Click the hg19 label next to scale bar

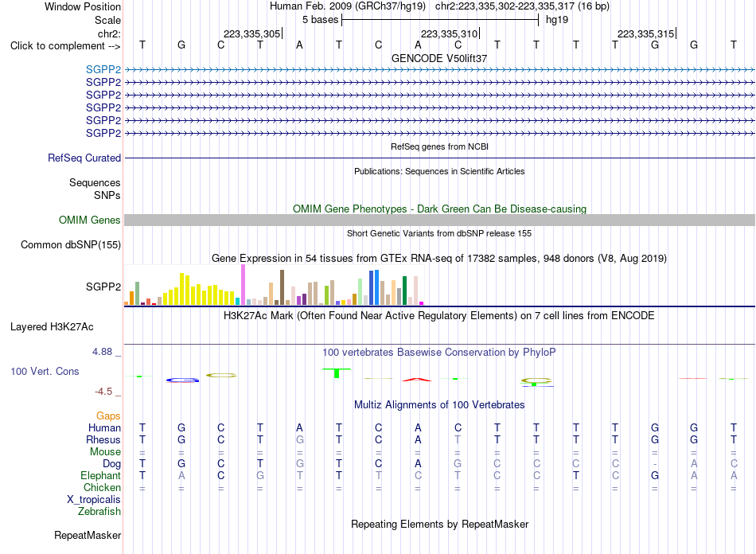pos(557,20)
